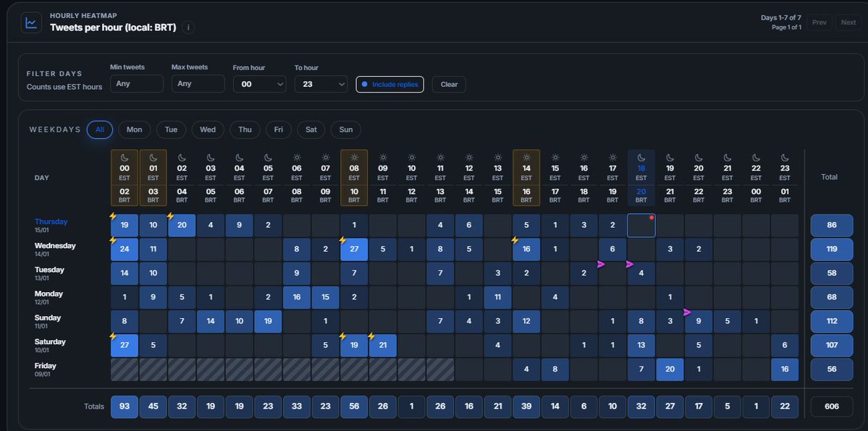The height and width of the screenshot is (431, 868).
Task: Click the info icon next to the title
Action: pyautogui.click(x=187, y=27)
